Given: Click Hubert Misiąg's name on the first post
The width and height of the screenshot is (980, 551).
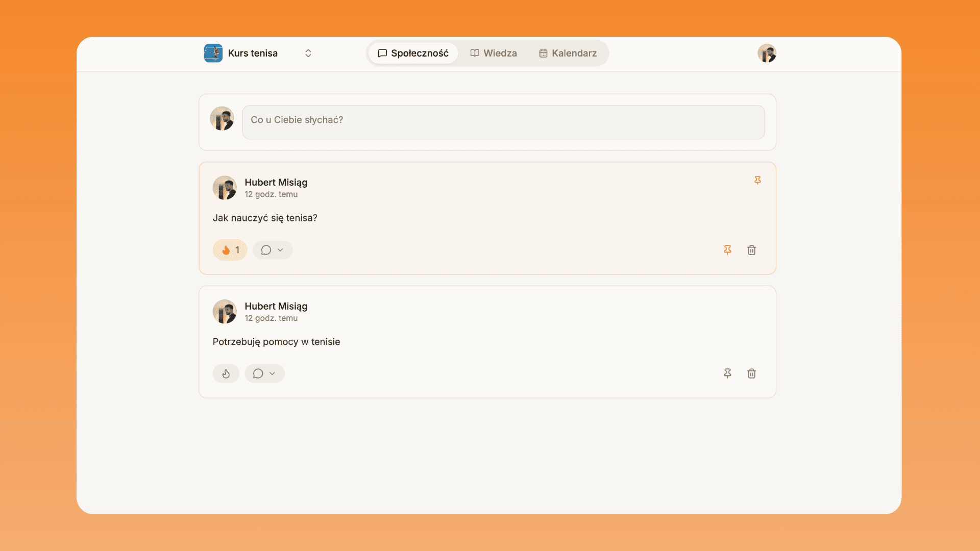Looking at the screenshot, I should (x=276, y=182).
